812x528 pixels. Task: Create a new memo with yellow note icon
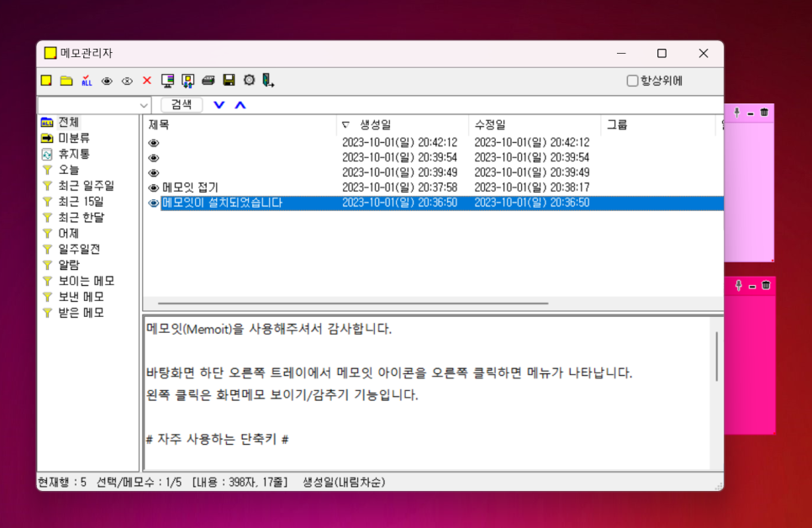[46, 81]
